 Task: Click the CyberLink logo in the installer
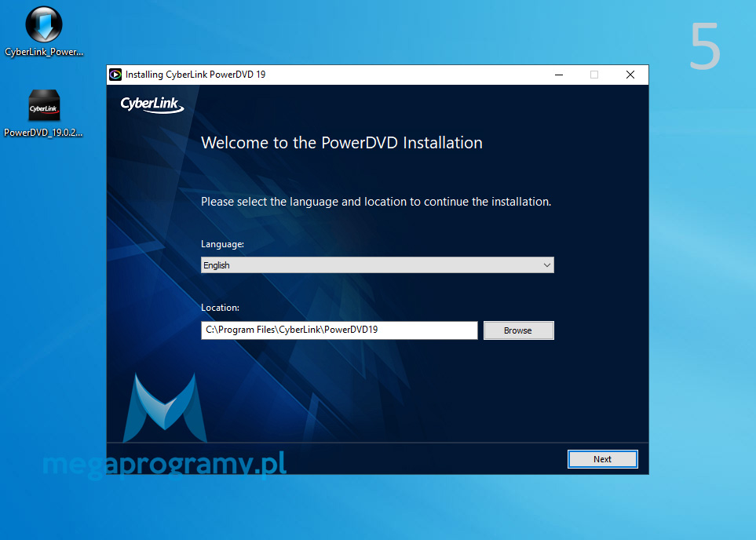coord(152,104)
